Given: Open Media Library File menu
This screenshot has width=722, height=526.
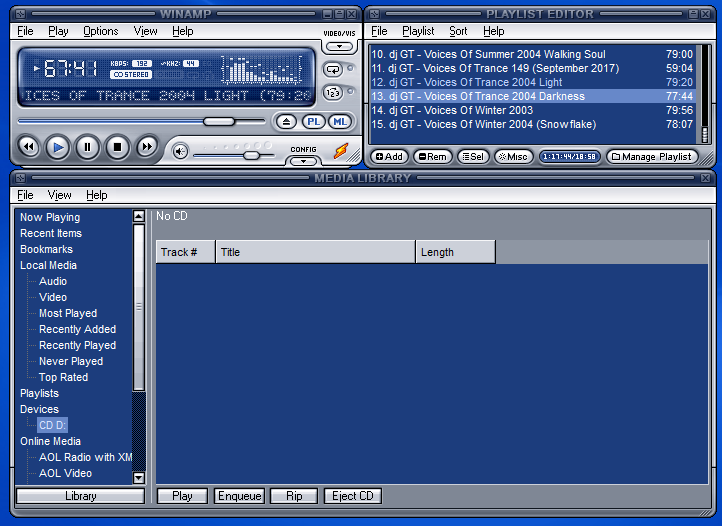Looking at the screenshot, I should pos(25,195).
